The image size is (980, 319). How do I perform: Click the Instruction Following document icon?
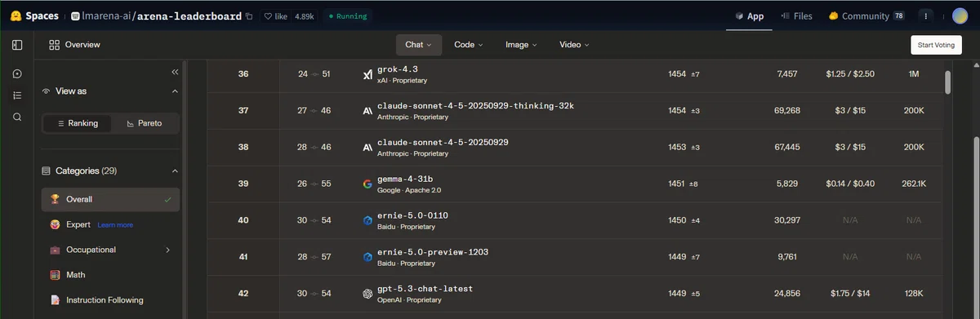pos(55,300)
